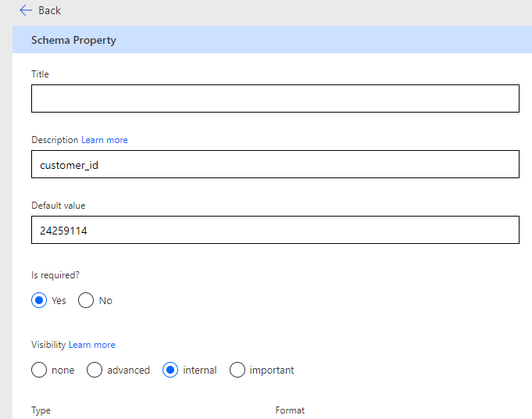The image size is (532, 419).
Task: Open the Learn more link beside Description
Action: coord(105,140)
